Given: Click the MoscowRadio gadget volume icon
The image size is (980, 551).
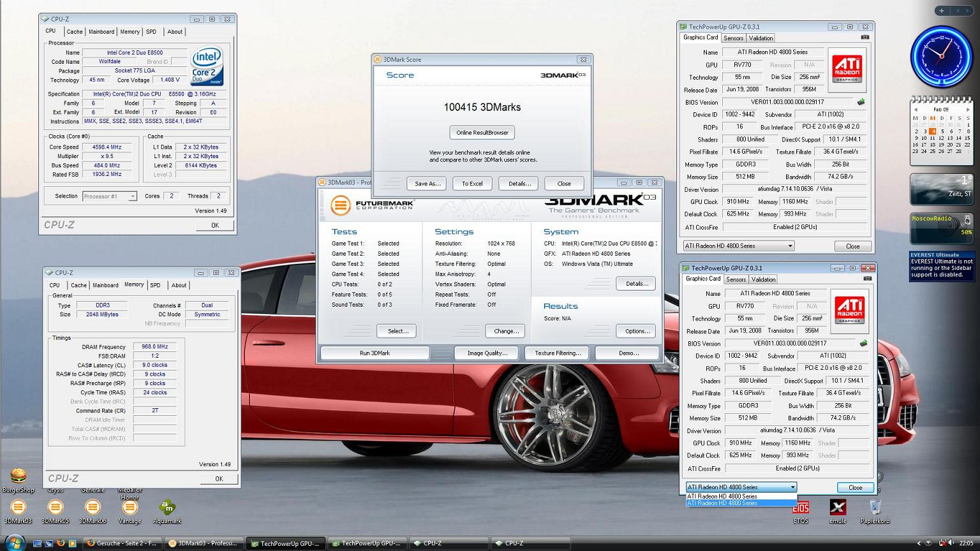Looking at the screenshot, I should [967, 220].
